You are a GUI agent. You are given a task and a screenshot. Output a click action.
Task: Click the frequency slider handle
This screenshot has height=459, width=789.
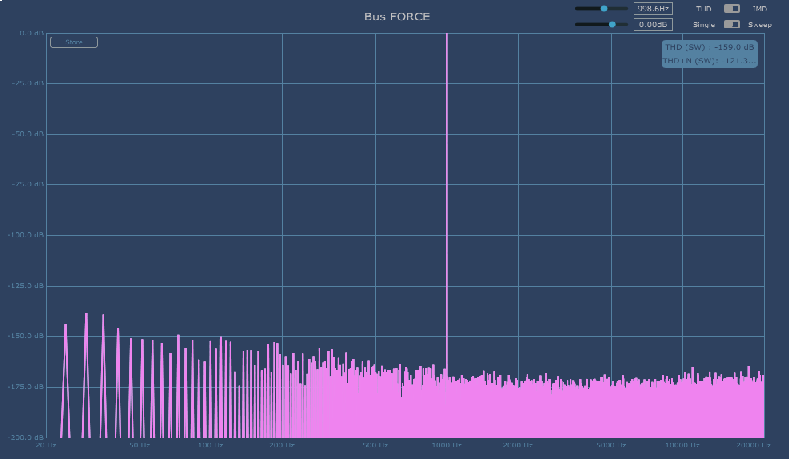[x=604, y=8]
